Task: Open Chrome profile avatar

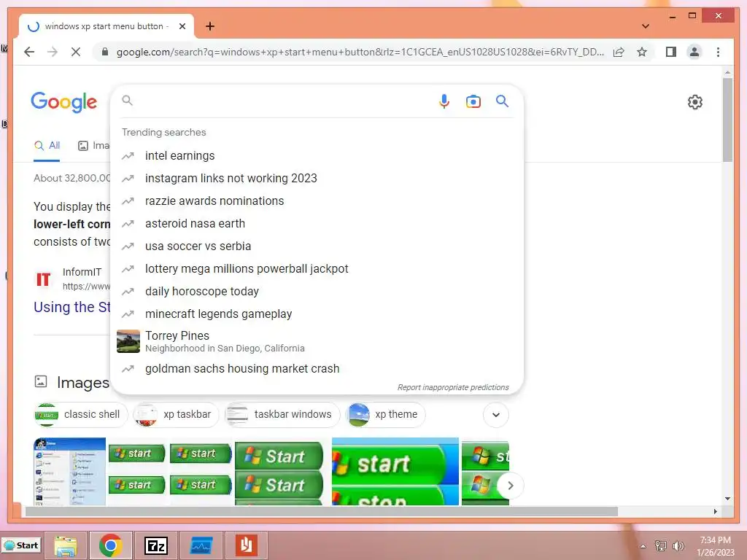Action: click(x=694, y=52)
